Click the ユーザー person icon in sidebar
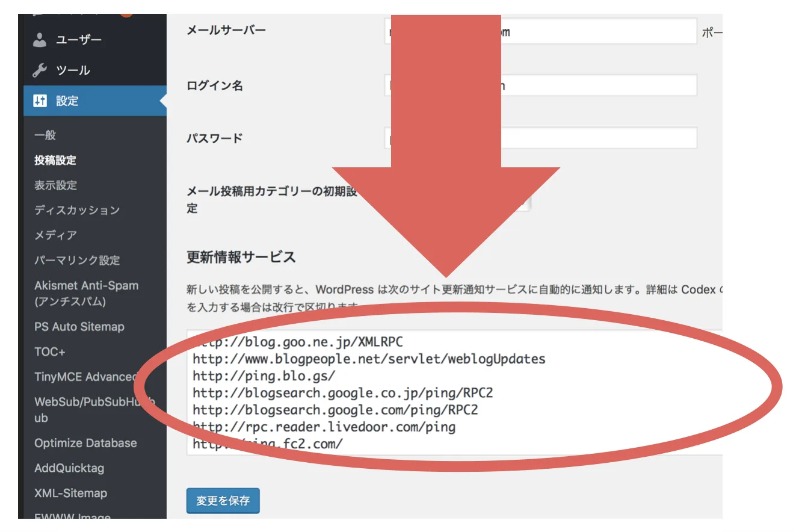This screenshot has width=793, height=532. [40, 40]
